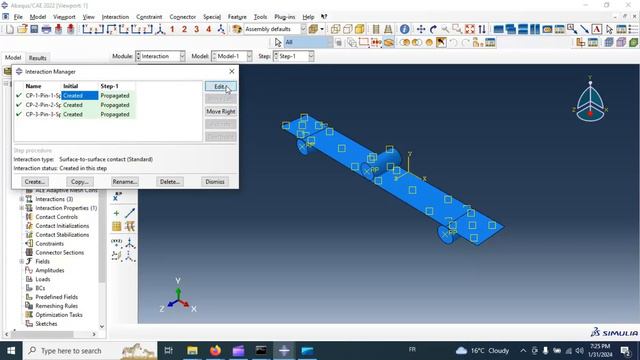Click the text annotation A icon
This screenshot has height=360, width=640.
(596, 29)
